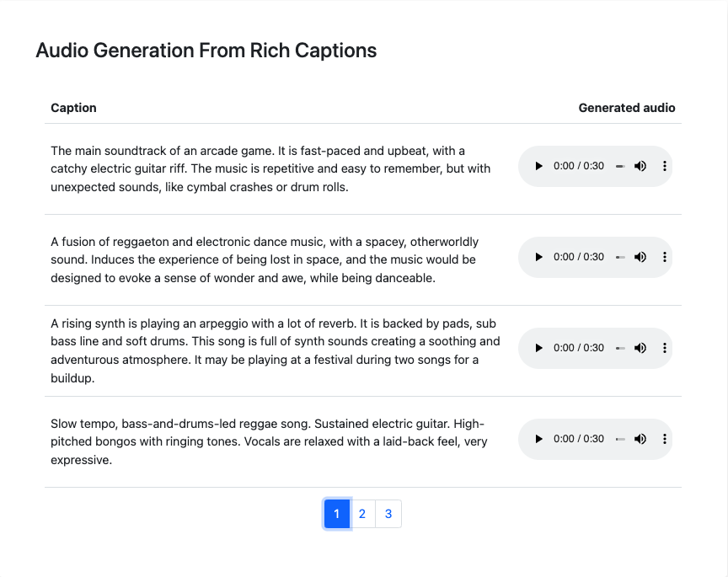Viewport: 728px width, 577px height.
Task: Play the rising synth arpeggio audio
Action: pyautogui.click(x=539, y=349)
